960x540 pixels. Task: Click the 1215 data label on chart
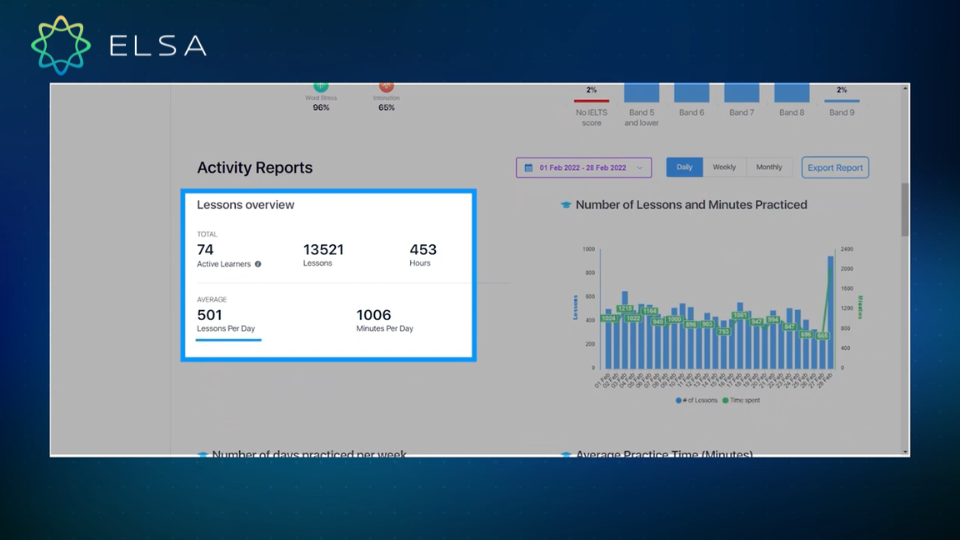pos(624,309)
